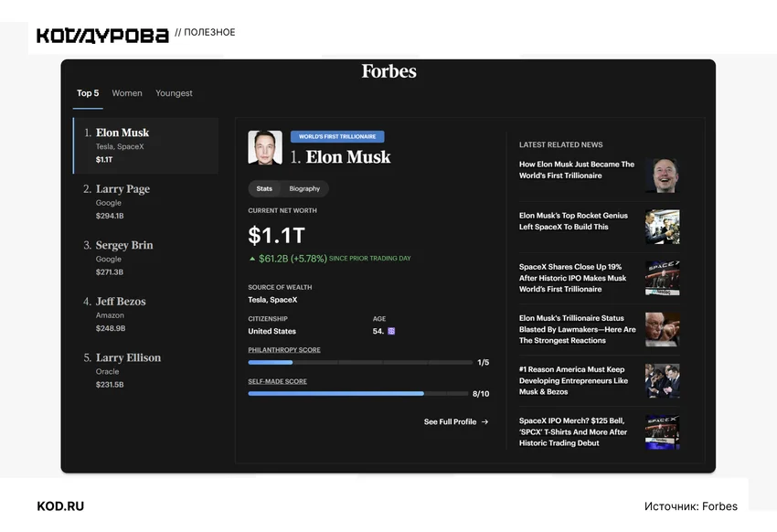The image size is (777, 532).
Task: Click the Oracle label under Larry Ellison
Action: tap(107, 371)
